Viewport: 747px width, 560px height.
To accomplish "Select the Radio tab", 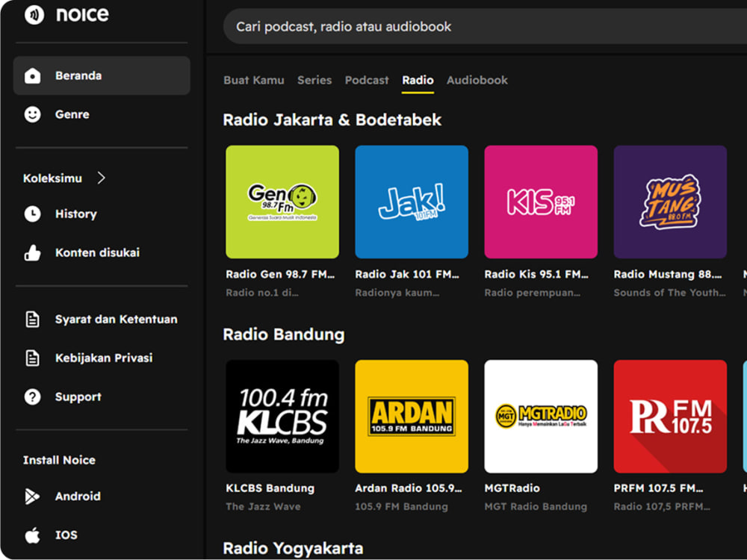I will (x=418, y=80).
